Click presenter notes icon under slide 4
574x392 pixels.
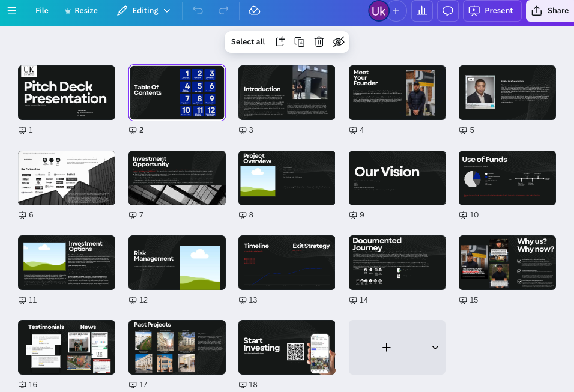click(x=353, y=130)
